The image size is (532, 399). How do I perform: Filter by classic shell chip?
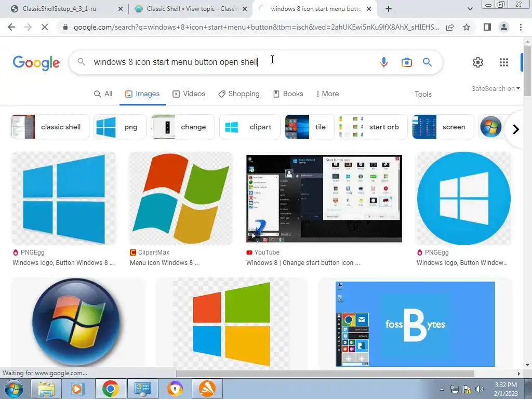pyautogui.click(x=50, y=127)
